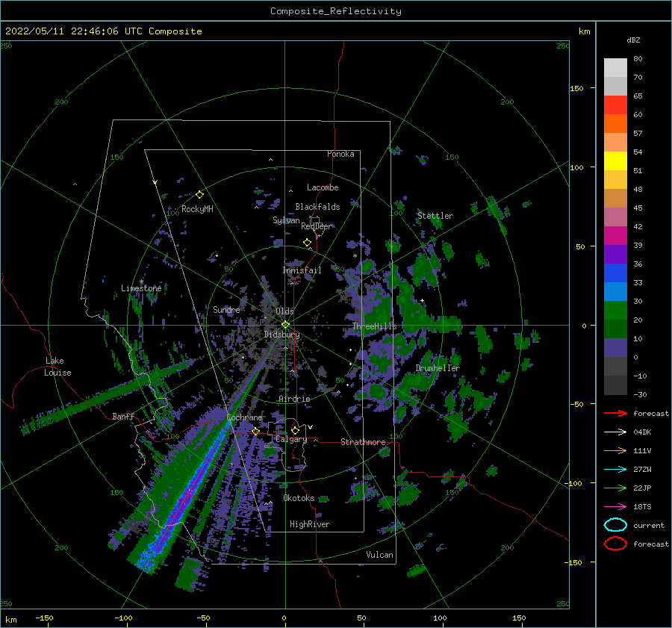Screen dimensions: 672x628
Task: Click the red forecast arrow in legend
Action: [615, 413]
